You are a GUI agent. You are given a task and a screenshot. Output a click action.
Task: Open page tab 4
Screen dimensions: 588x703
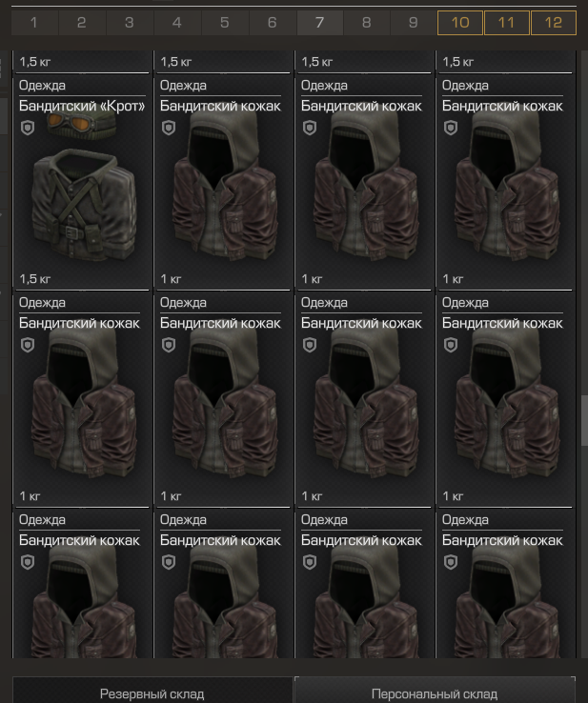point(176,23)
